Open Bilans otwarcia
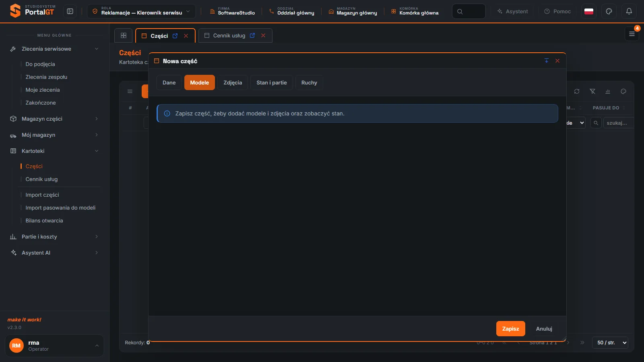The image size is (644, 362). [44, 220]
